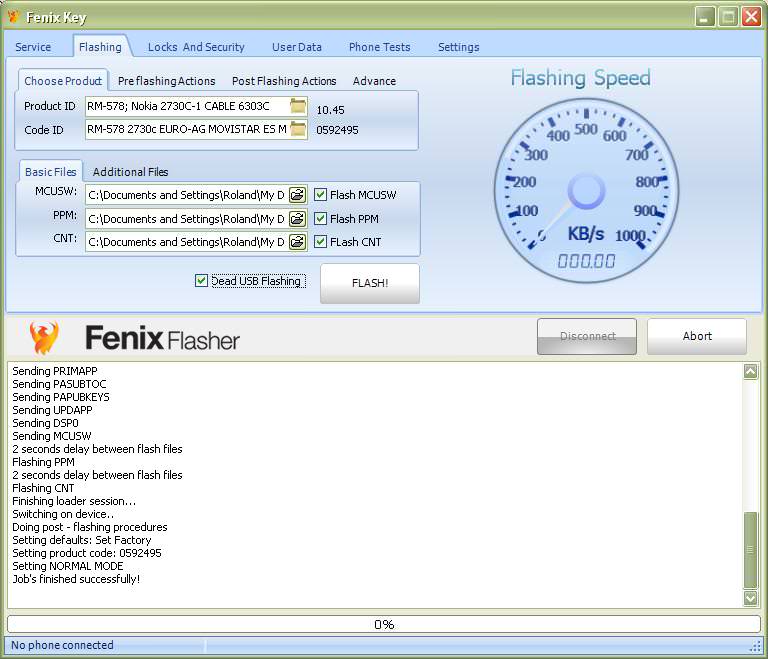The image size is (768, 659).
Task: Browse folder icon next to Code ID
Action: [298, 130]
